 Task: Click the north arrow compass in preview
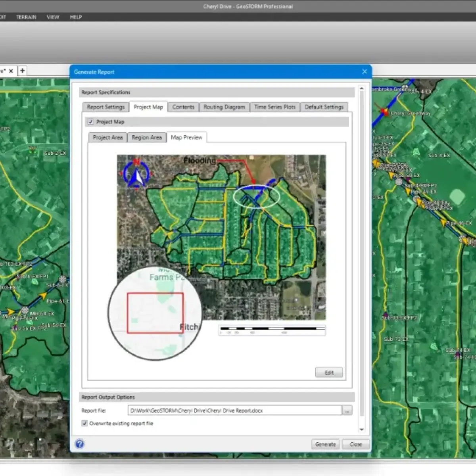pos(136,174)
